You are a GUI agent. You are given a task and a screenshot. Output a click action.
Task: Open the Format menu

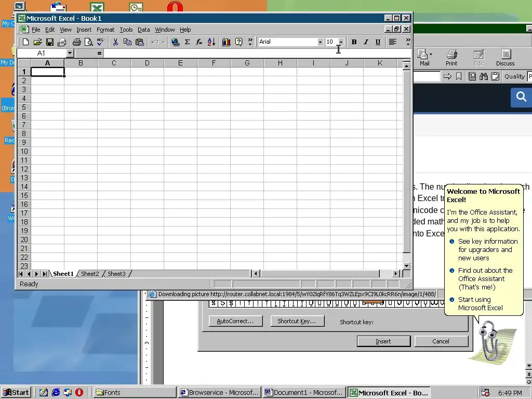105,30
